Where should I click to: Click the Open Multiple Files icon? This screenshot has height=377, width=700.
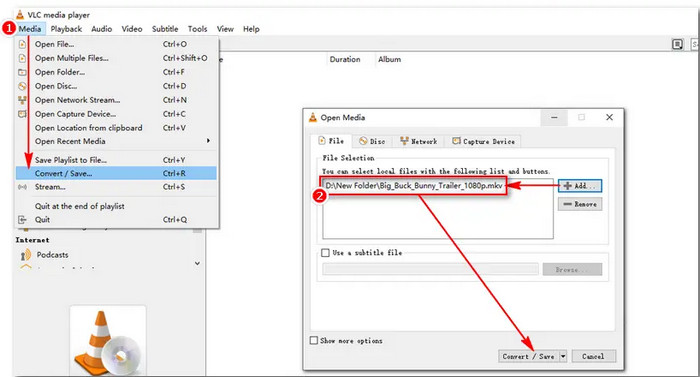coord(22,58)
